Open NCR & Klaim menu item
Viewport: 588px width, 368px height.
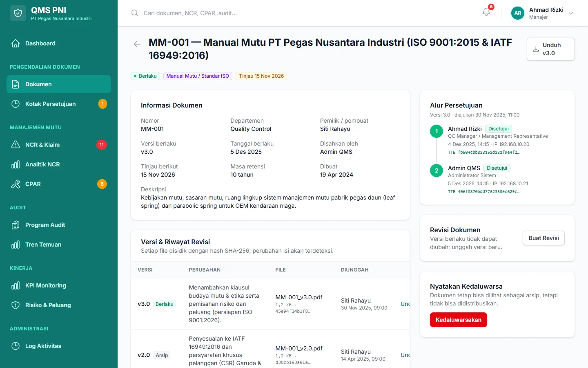(59, 145)
